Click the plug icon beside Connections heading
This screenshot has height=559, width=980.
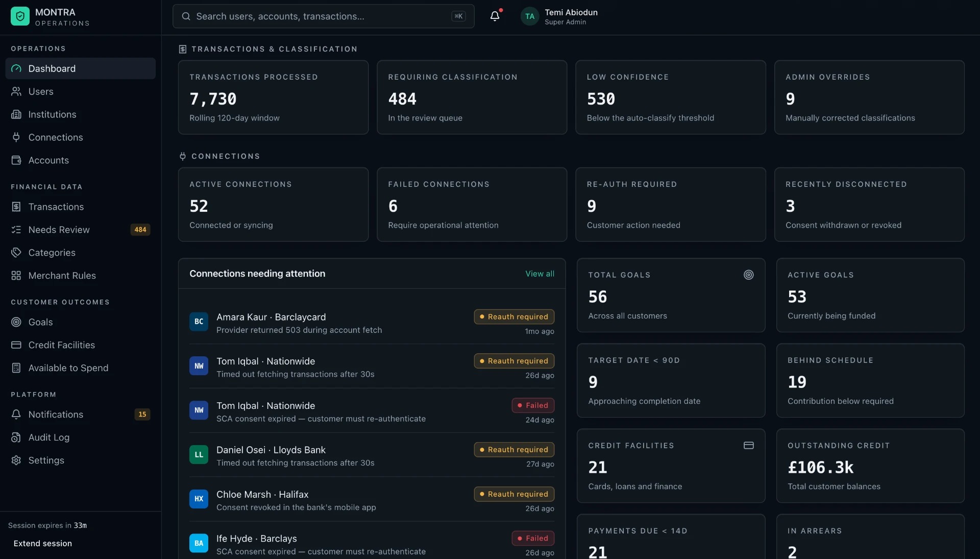pos(183,156)
